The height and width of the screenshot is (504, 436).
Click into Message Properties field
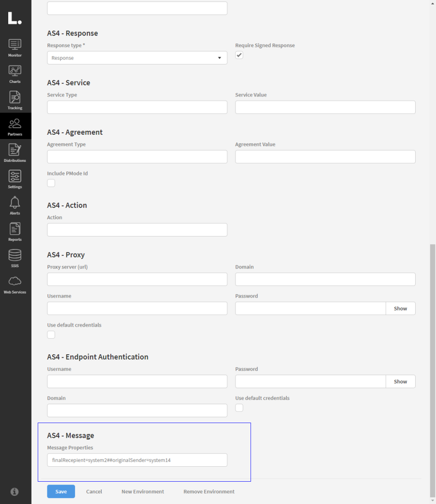137,460
